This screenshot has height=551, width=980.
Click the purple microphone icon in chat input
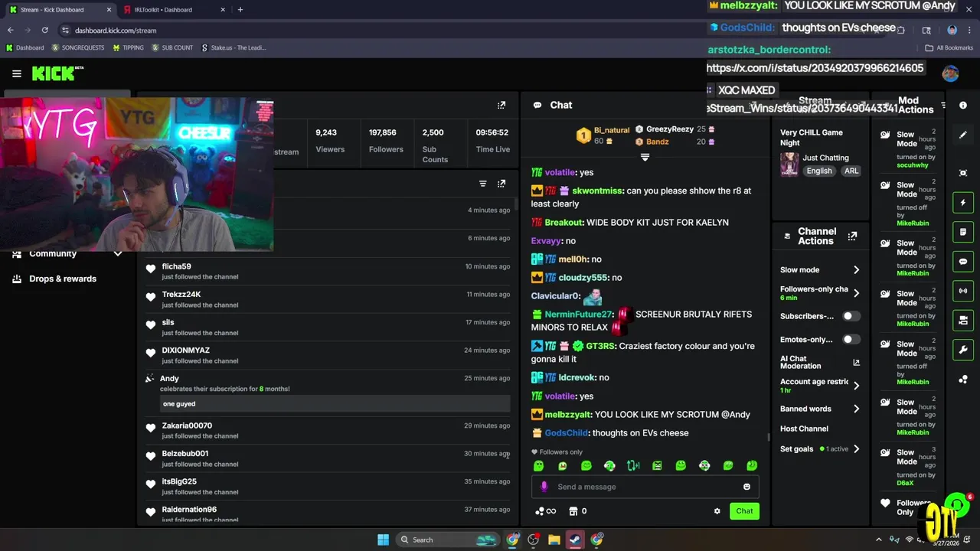tap(544, 487)
